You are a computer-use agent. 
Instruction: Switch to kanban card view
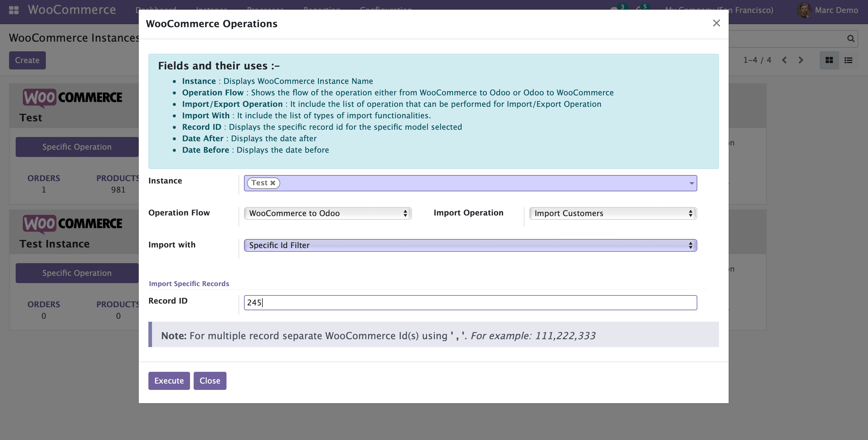[x=829, y=60]
